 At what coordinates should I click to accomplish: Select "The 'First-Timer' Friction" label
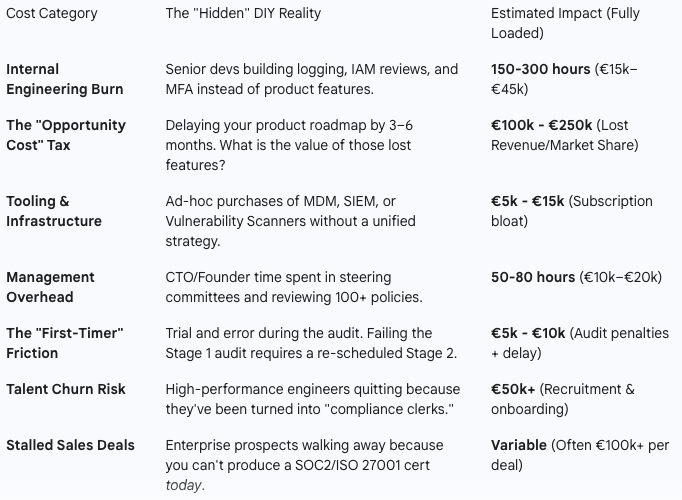coord(66,343)
